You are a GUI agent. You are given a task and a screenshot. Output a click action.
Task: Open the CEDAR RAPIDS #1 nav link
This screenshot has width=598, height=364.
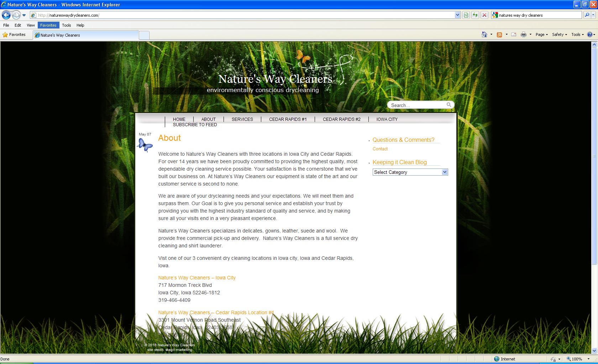(288, 119)
